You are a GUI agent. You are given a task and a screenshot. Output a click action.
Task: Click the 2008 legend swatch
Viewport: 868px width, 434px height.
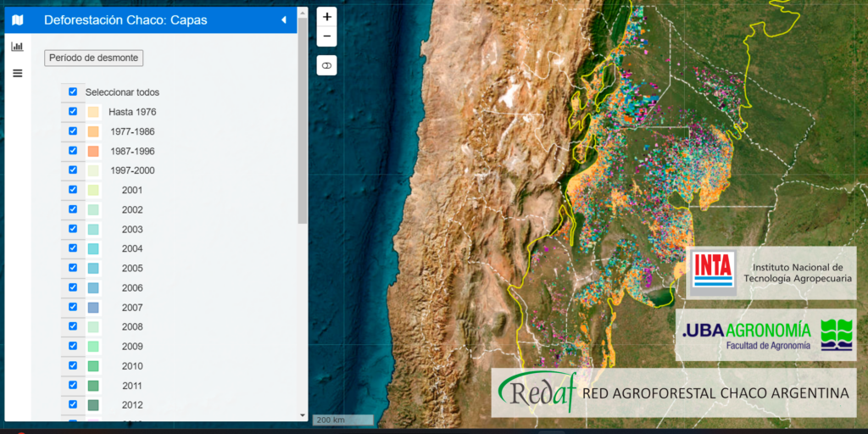93,326
